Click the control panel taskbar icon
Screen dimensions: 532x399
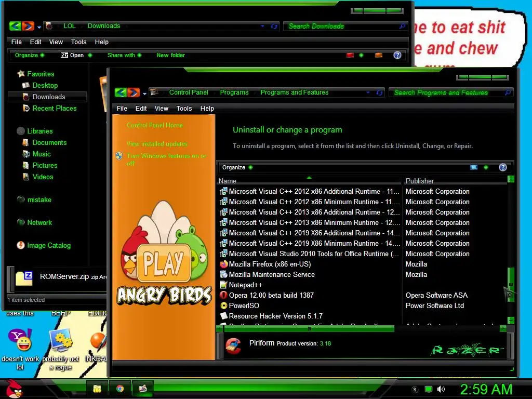[x=142, y=389]
